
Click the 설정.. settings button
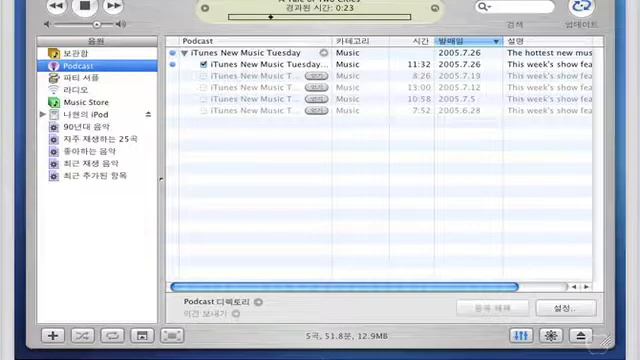566,308
